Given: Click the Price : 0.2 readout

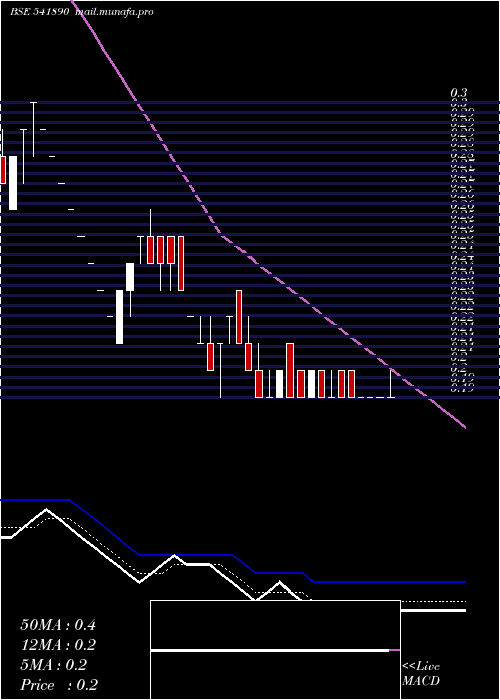Looking at the screenshot, I should (59, 685).
